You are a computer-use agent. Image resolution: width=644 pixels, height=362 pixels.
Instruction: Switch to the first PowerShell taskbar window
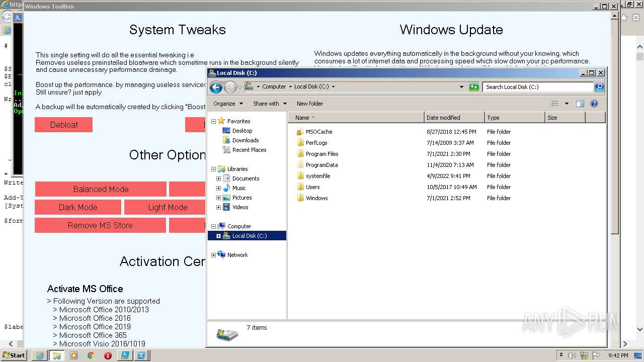pos(125,355)
